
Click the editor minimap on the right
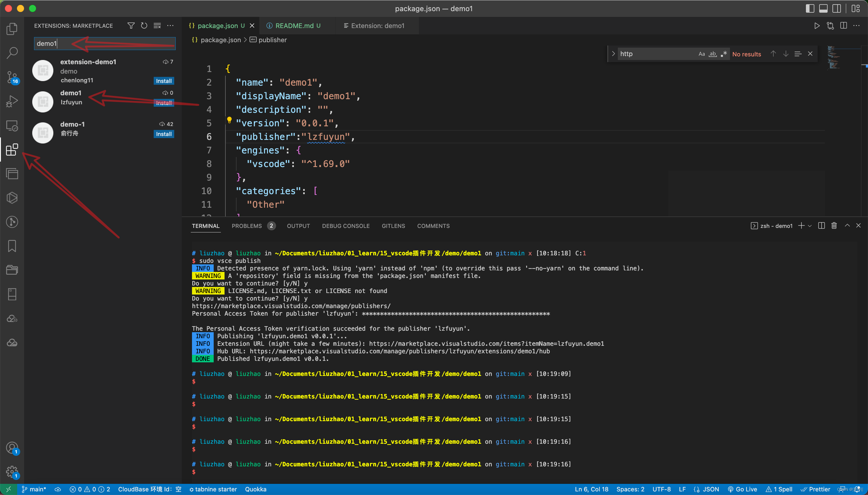834,58
